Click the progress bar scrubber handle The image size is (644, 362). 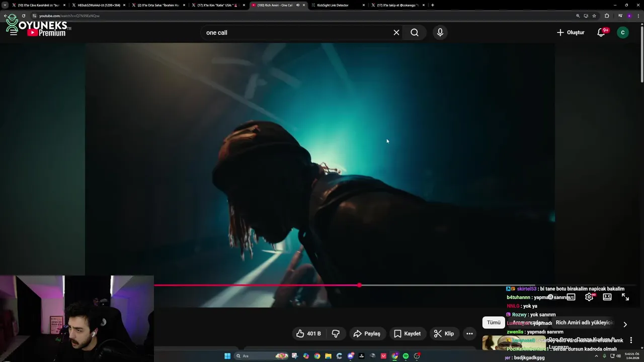[359, 286]
